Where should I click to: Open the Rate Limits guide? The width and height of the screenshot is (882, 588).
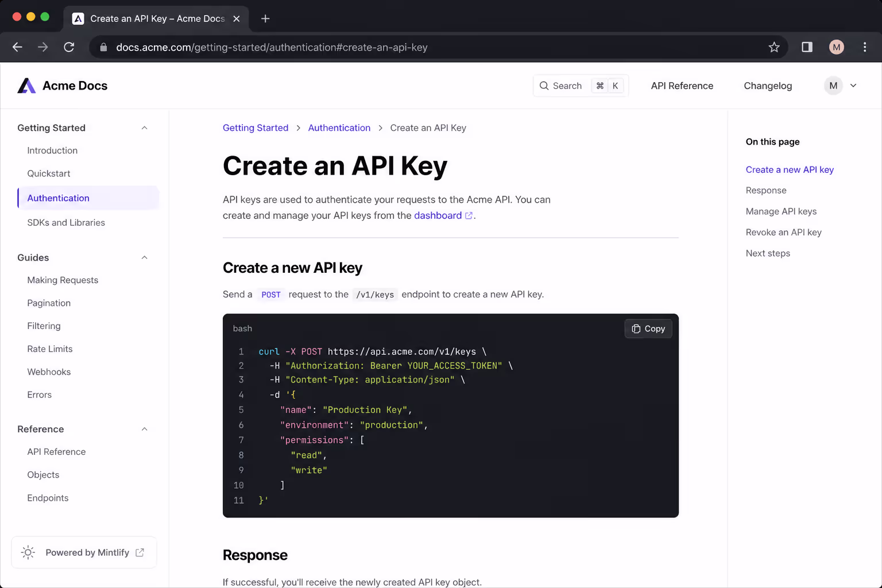(50, 349)
